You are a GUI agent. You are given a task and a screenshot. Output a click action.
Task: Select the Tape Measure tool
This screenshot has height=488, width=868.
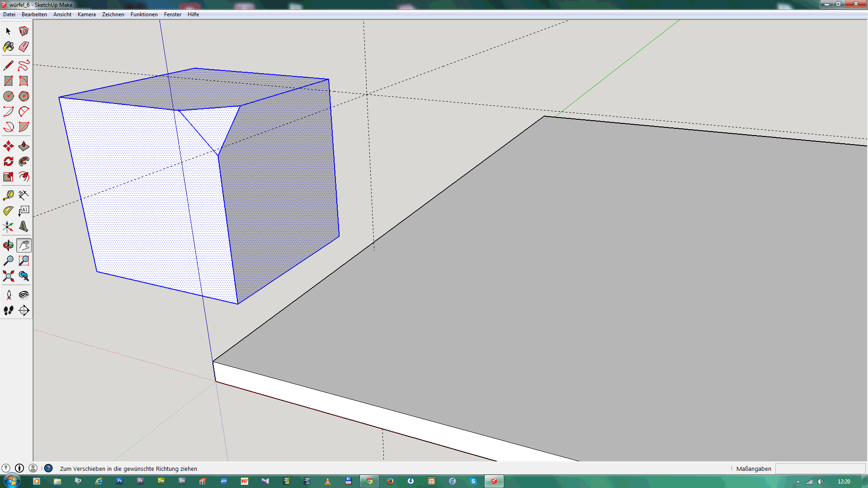8,195
